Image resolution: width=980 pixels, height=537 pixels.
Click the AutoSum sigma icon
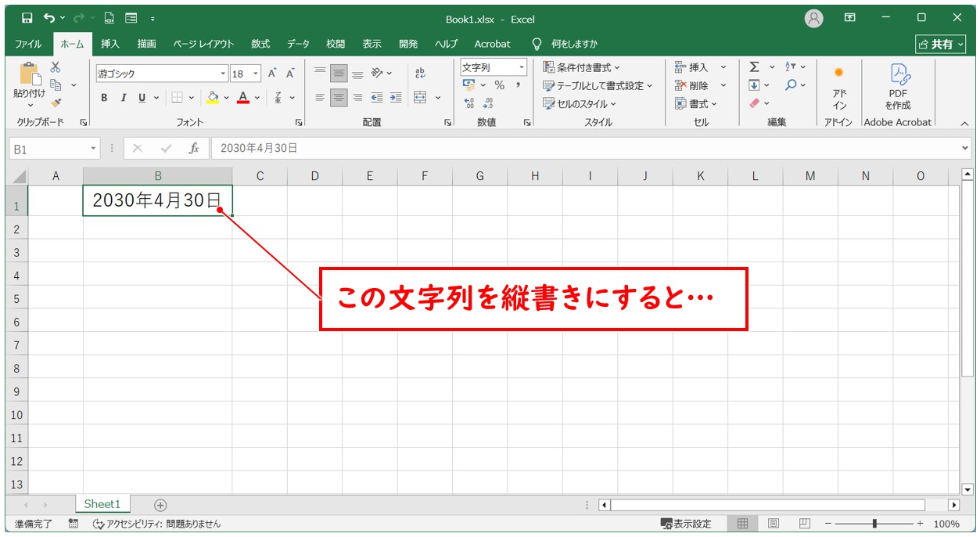pyautogui.click(x=754, y=67)
